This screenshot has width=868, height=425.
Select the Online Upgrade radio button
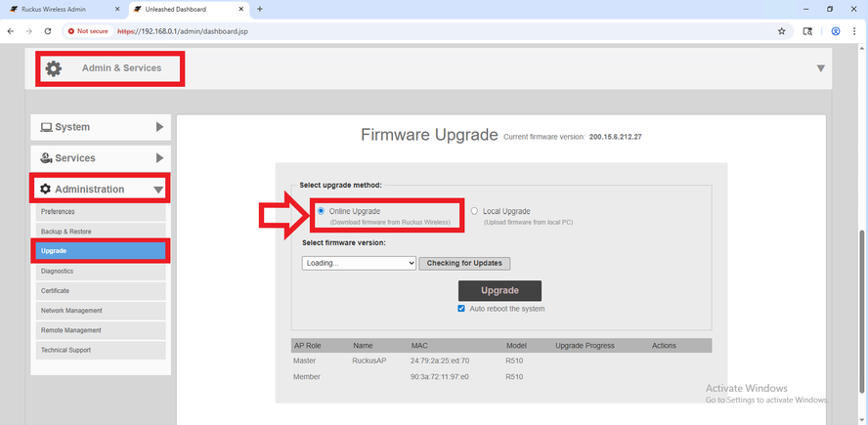[322, 211]
